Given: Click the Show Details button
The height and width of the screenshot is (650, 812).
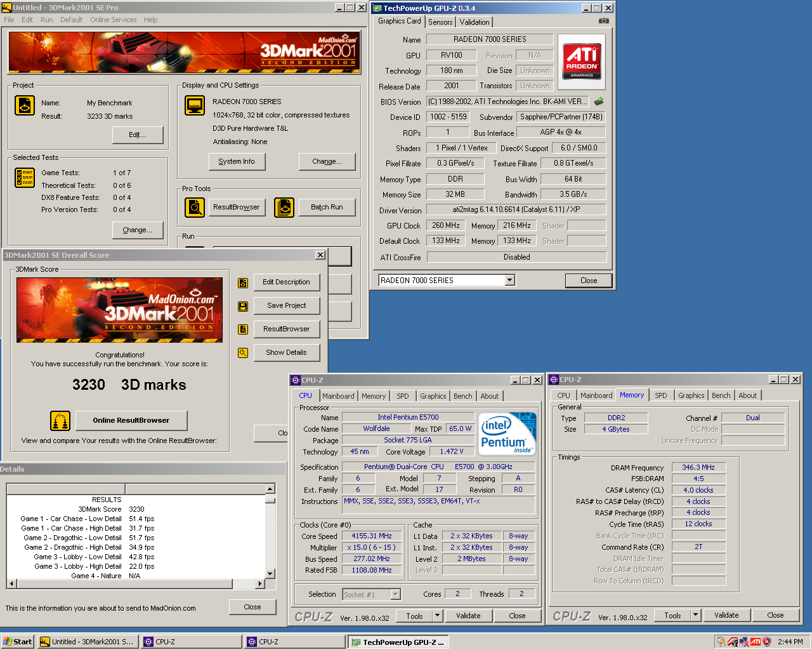Looking at the screenshot, I should [287, 353].
